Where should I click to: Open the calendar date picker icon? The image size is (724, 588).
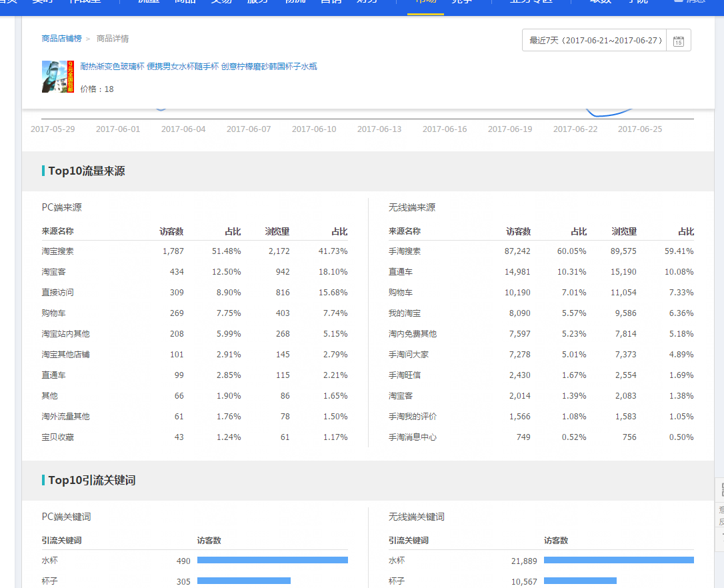click(678, 40)
